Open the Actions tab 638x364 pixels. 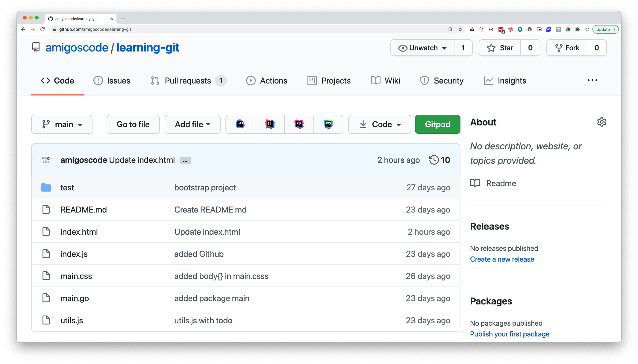266,81
